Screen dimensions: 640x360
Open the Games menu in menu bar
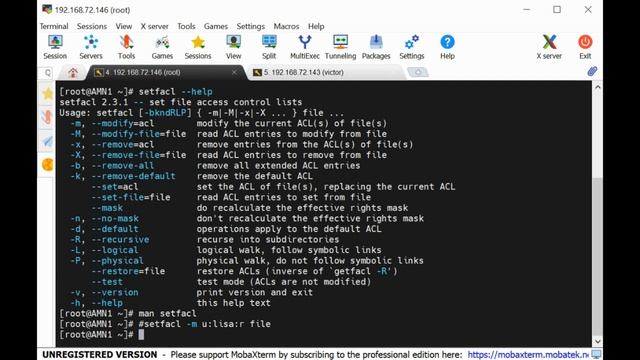216,26
